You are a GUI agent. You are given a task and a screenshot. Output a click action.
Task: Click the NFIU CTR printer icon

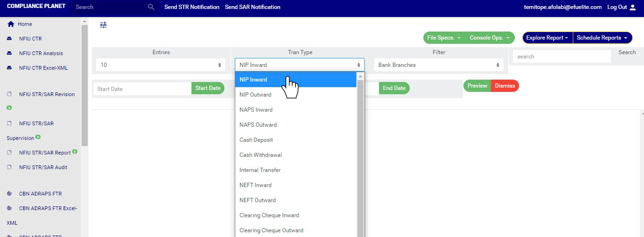click(x=9, y=39)
